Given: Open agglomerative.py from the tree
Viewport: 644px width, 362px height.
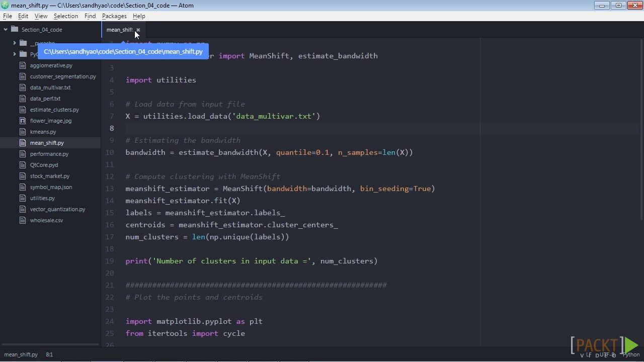Looking at the screenshot, I should coord(51,65).
